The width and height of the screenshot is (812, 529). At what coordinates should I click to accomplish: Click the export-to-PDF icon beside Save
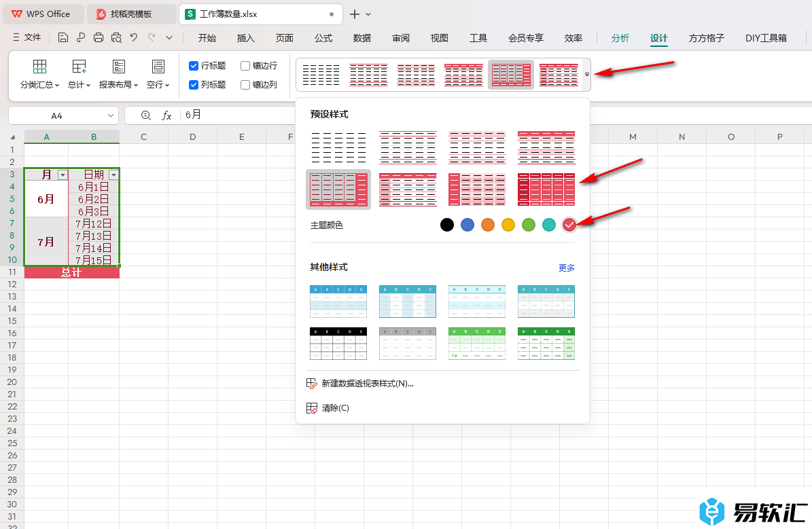tap(81, 37)
